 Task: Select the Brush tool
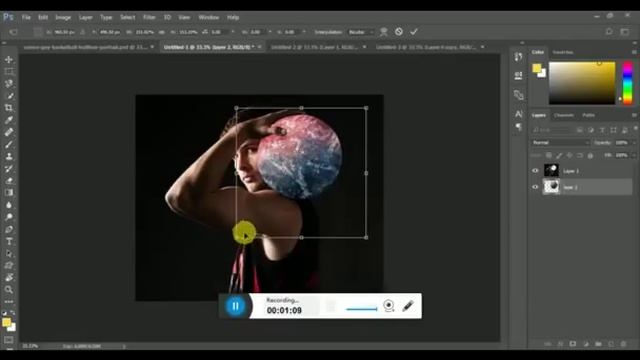[9, 144]
